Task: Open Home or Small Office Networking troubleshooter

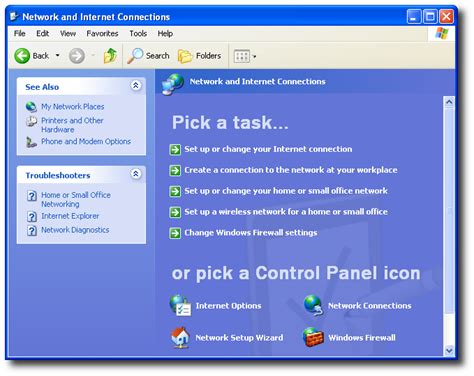Action: tap(76, 199)
